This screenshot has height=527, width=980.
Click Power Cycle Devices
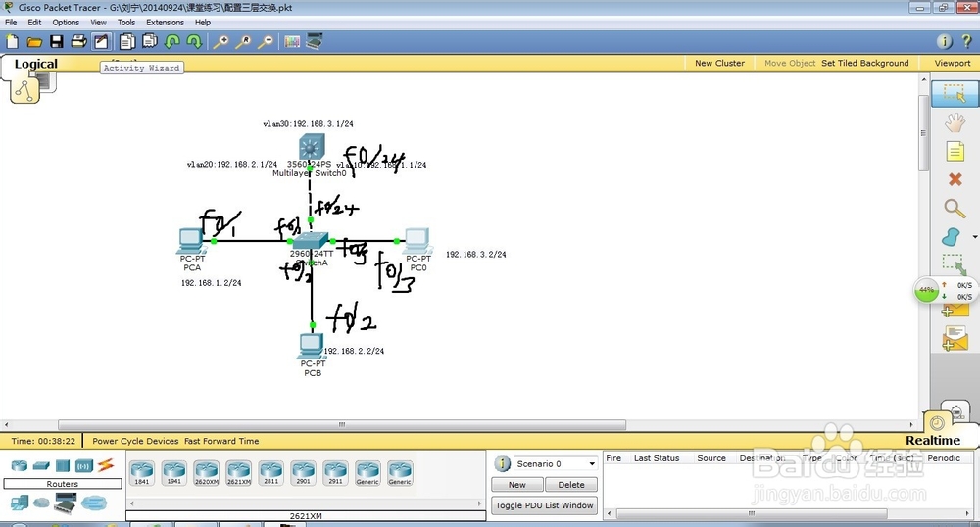pyautogui.click(x=135, y=441)
